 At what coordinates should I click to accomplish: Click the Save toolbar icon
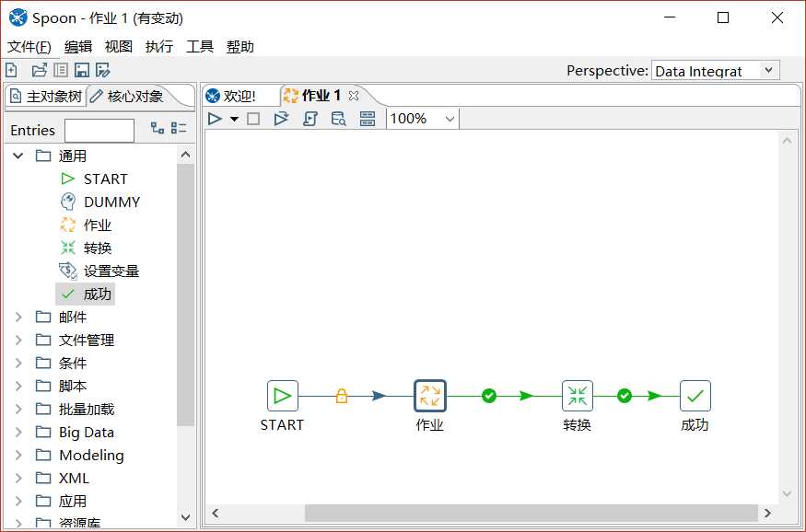(x=82, y=70)
